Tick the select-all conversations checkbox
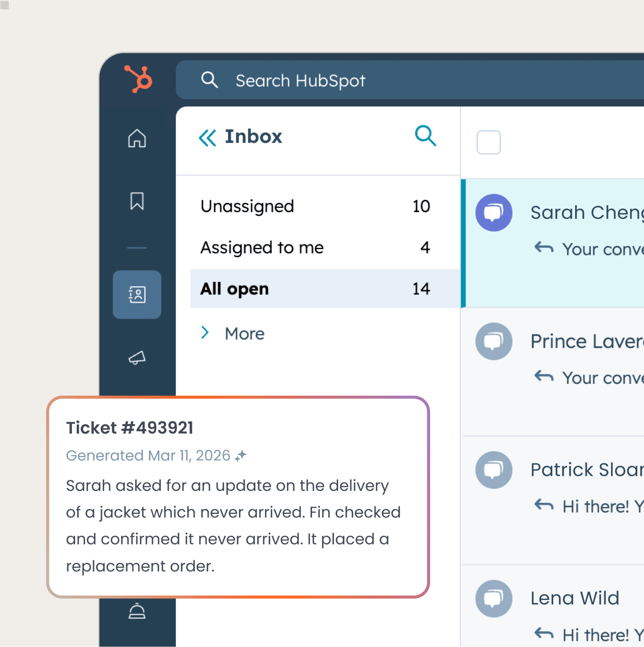The width and height of the screenshot is (644, 647). click(x=489, y=142)
